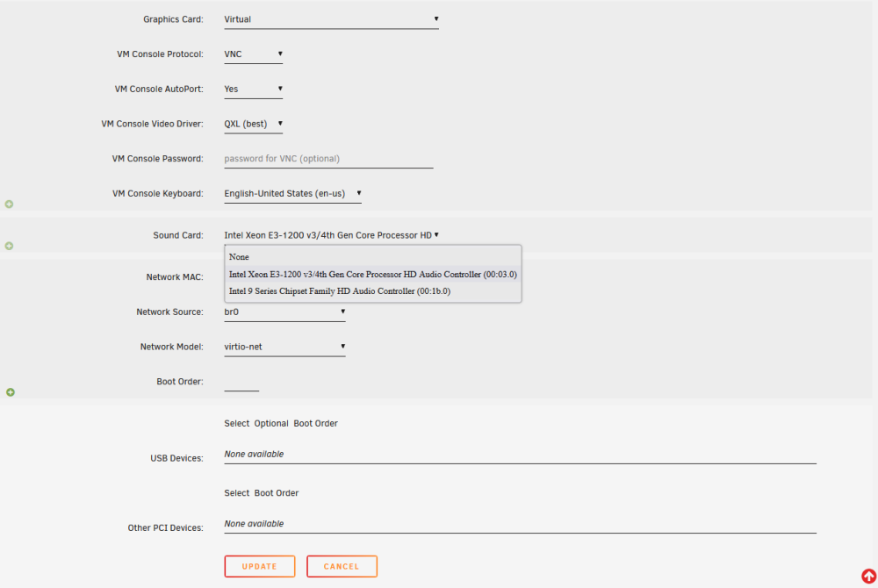The height and width of the screenshot is (588, 878).
Task: Click the UPDATE button
Action: point(259,566)
